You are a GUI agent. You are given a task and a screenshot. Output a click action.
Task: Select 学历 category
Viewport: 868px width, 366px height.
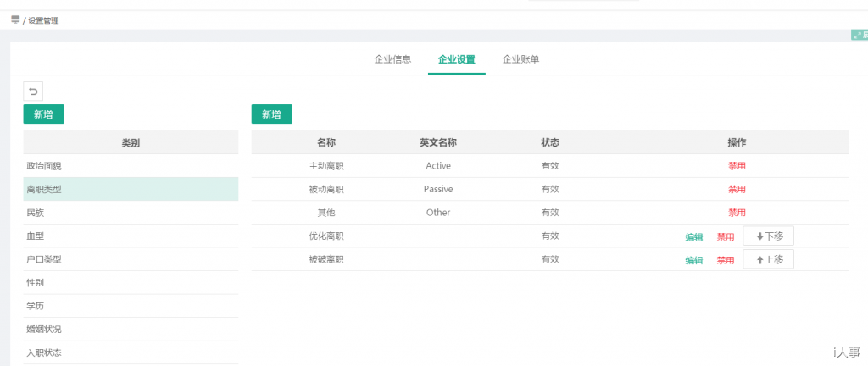(131, 306)
